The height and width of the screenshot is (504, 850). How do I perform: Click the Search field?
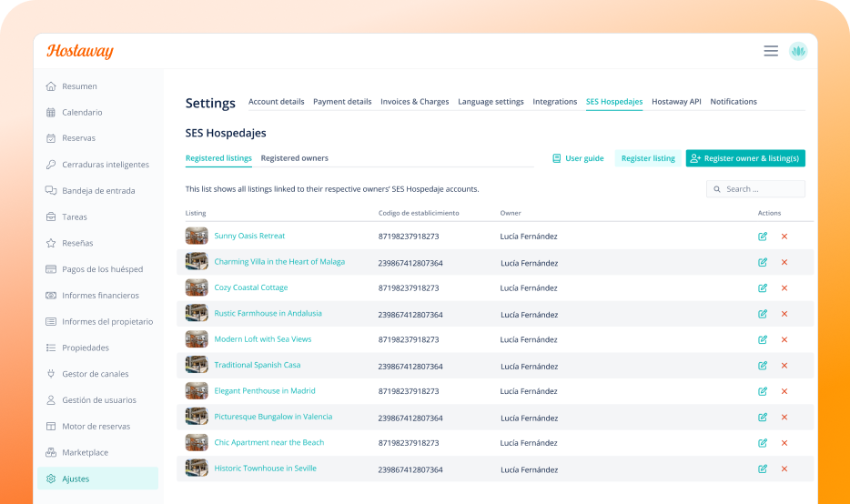pos(755,189)
